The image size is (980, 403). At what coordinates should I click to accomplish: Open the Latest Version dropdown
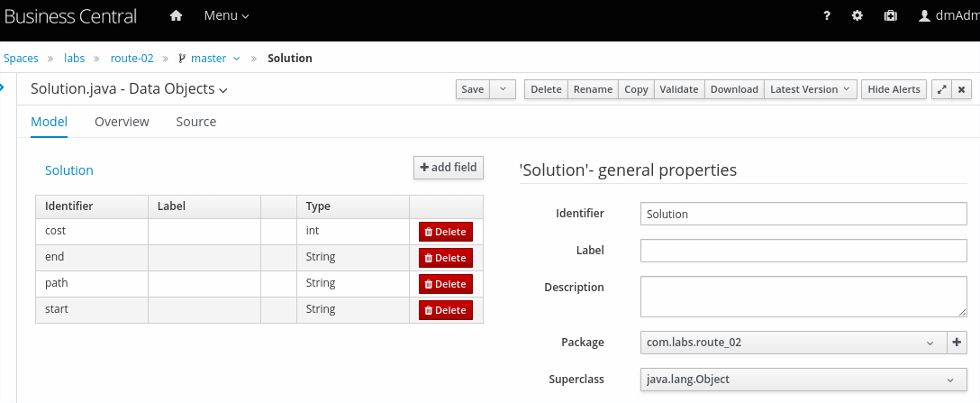[810, 89]
